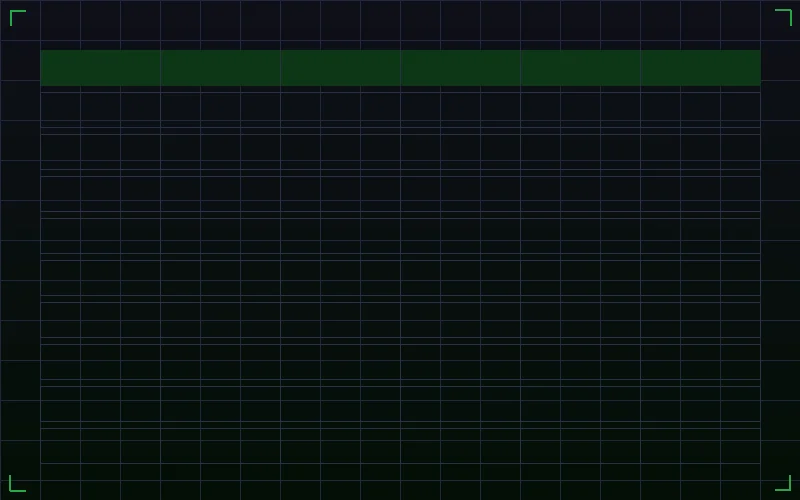Click the bottom-right green corner bracket
The height and width of the screenshot is (500, 800).
click(784, 484)
